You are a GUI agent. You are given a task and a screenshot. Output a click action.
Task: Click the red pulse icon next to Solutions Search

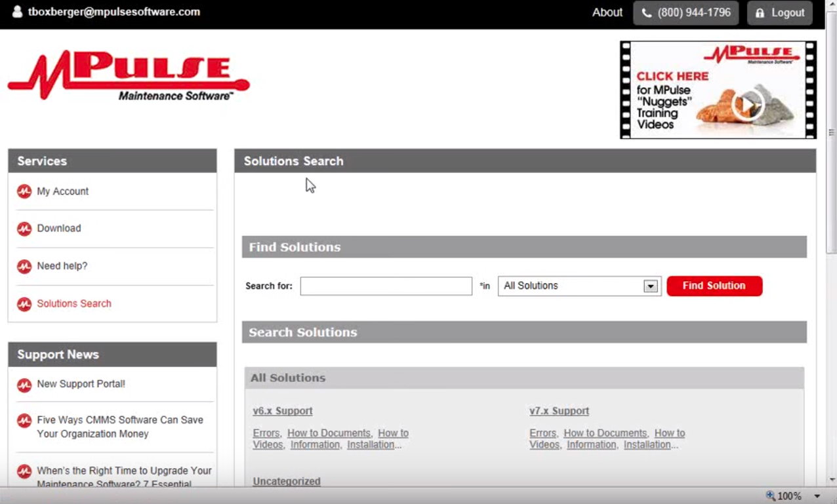click(24, 304)
